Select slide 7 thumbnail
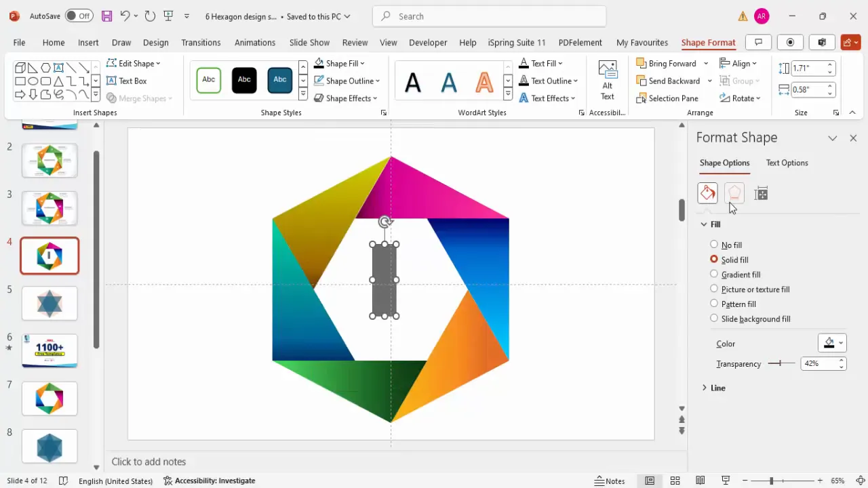 point(50,399)
